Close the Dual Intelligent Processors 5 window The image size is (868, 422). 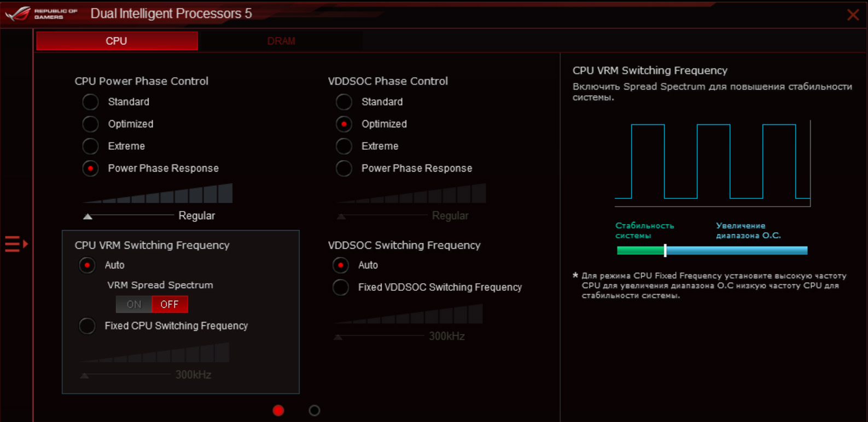853,15
